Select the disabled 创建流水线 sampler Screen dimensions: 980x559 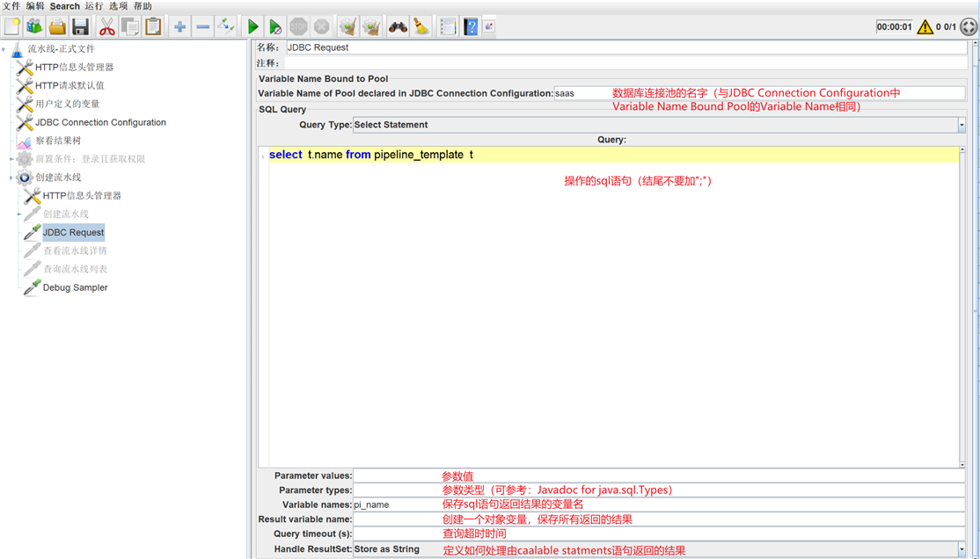coord(66,214)
